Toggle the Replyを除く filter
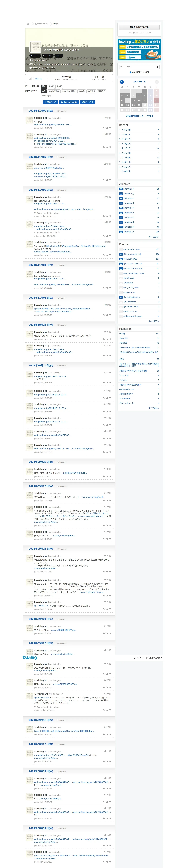186x868 pixels. pos(54,91)
